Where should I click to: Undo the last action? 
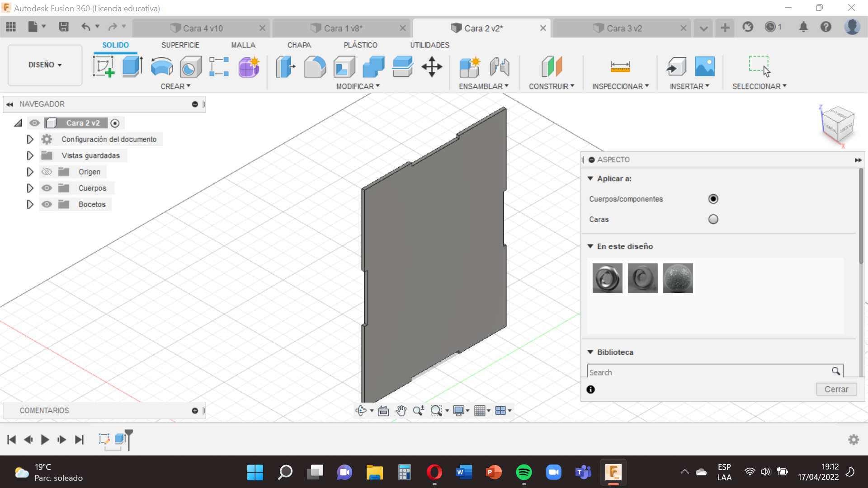85,27
